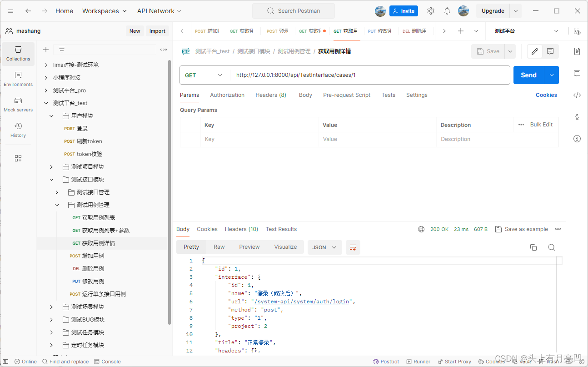The width and height of the screenshot is (588, 367).
Task: Open History in the sidebar
Action: 18,131
